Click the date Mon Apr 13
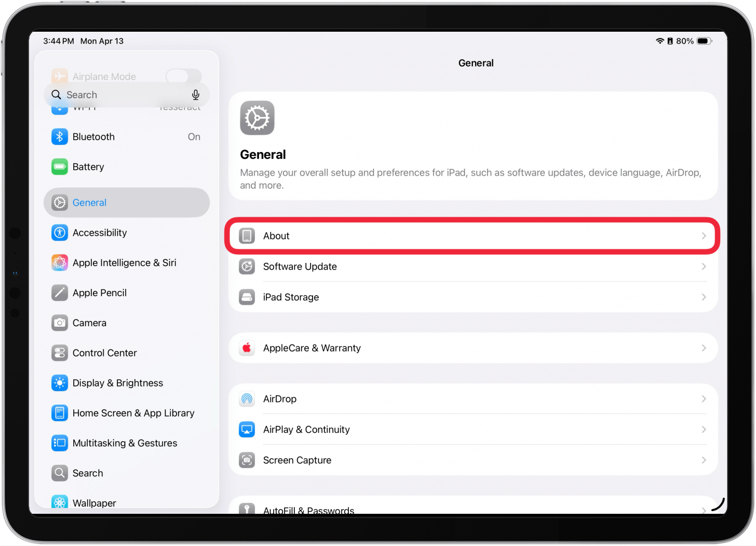Screen dimensions: 756x546 click(102, 41)
